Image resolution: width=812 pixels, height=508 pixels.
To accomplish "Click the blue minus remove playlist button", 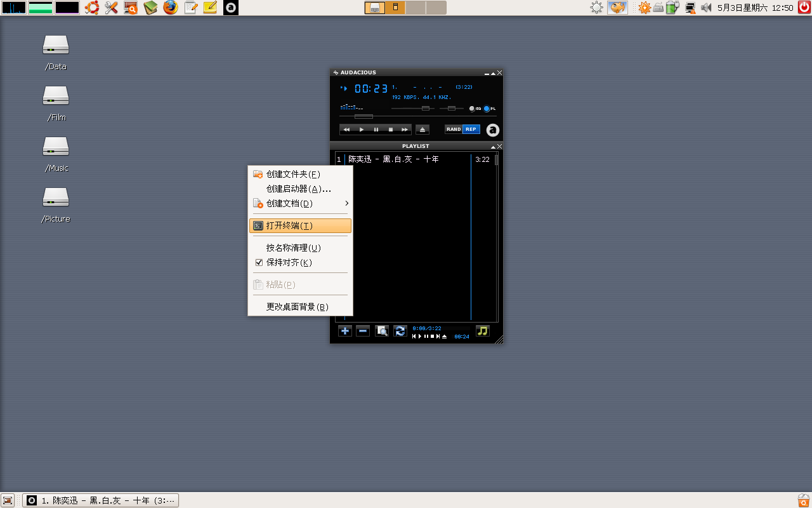I will click(363, 331).
